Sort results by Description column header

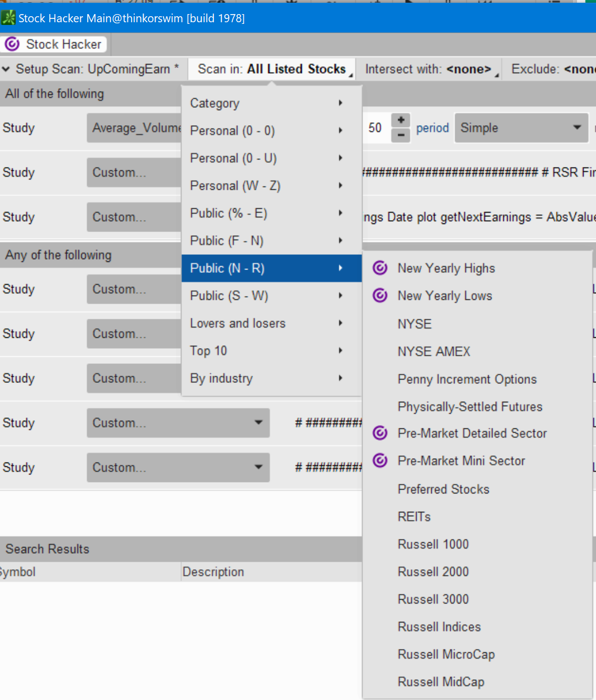271,571
